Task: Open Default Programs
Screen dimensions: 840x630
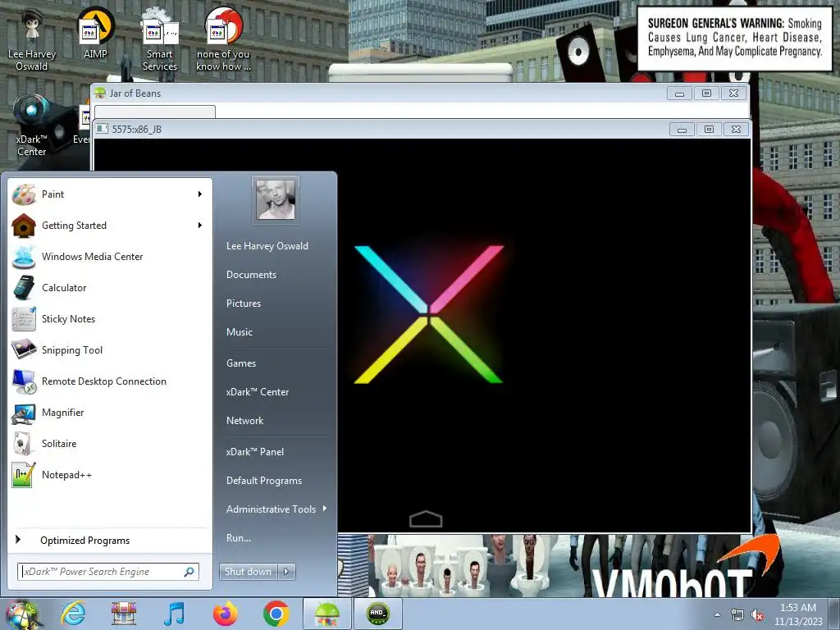Action: pos(264,481)
